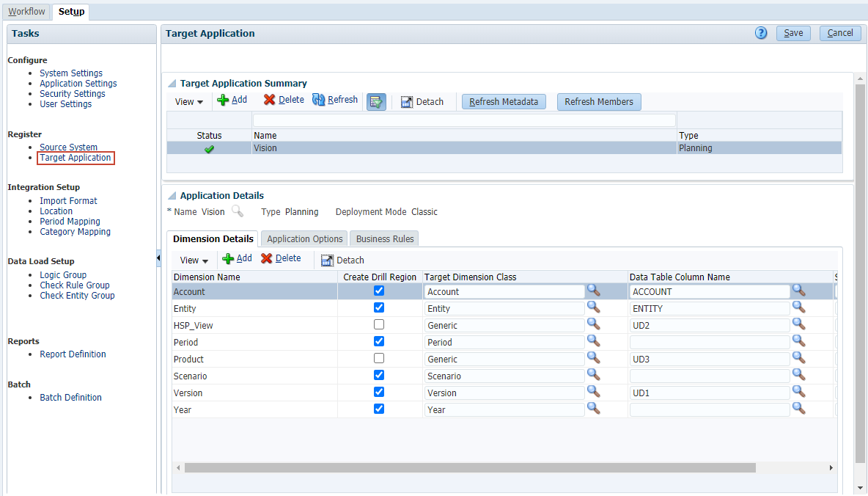
Task: Uncheck Create Drill Region for Entity
Action: point(379,308)
